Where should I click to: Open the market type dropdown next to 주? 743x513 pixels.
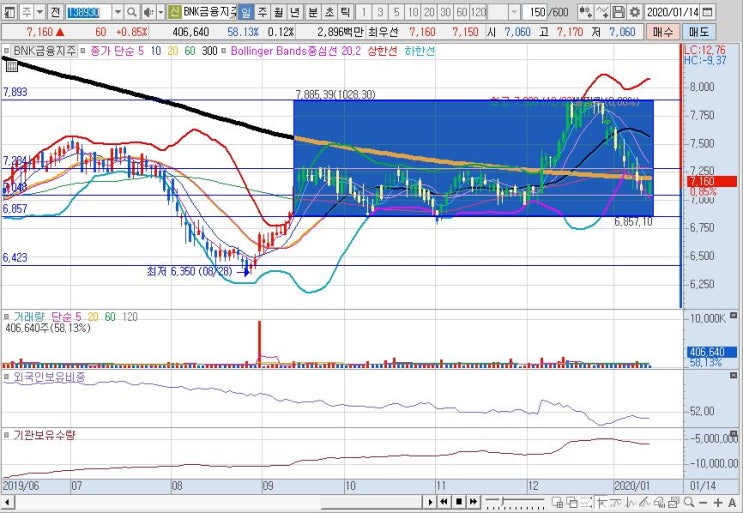(40, 12)
